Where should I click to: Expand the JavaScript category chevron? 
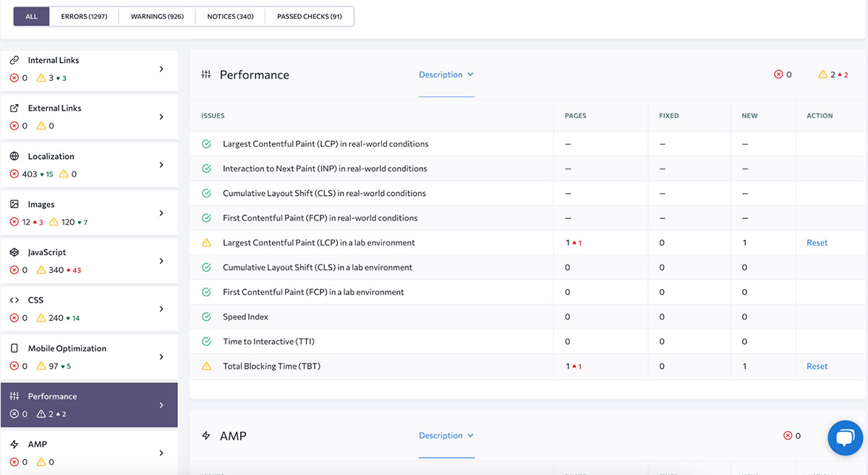click(161, 261)
